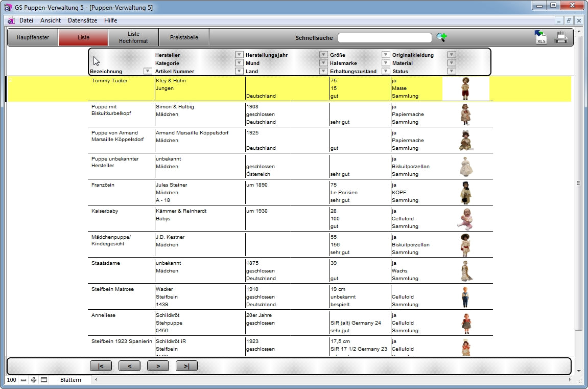Viewport: 588px width, 389px height.
Task: Open the Erhaltungszustand dropdown arrow
Action: (x=386, y=71)
